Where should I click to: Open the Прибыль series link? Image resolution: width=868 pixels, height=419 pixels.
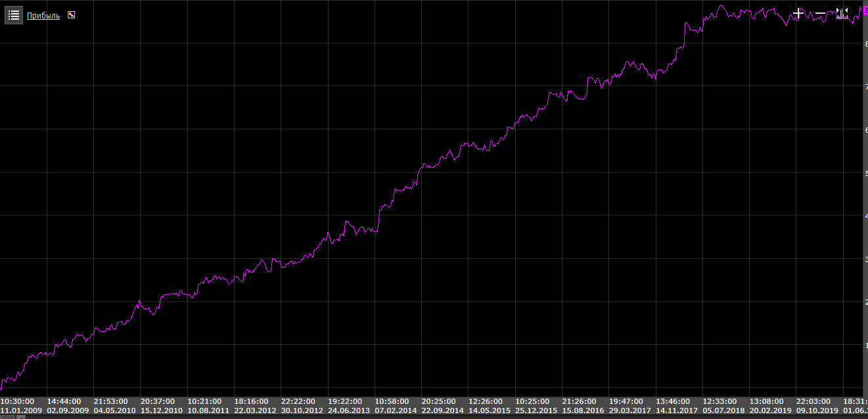pyautogui.click(x=43, y=15)
